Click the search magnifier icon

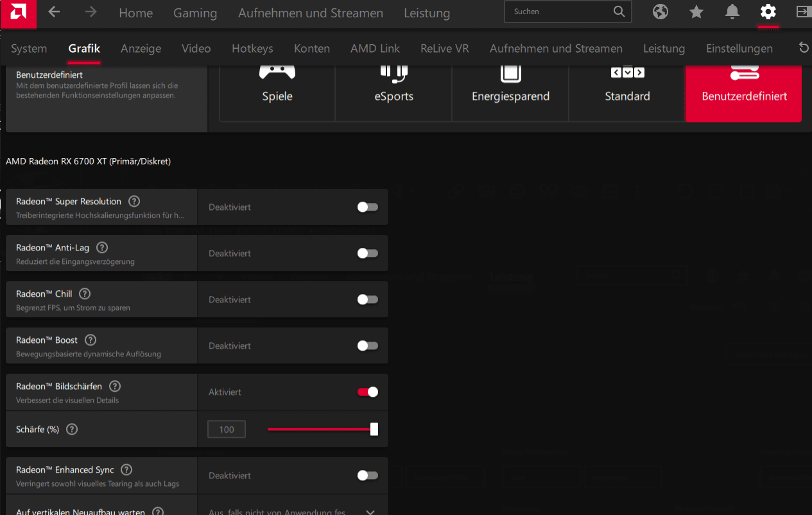point(619,12)
